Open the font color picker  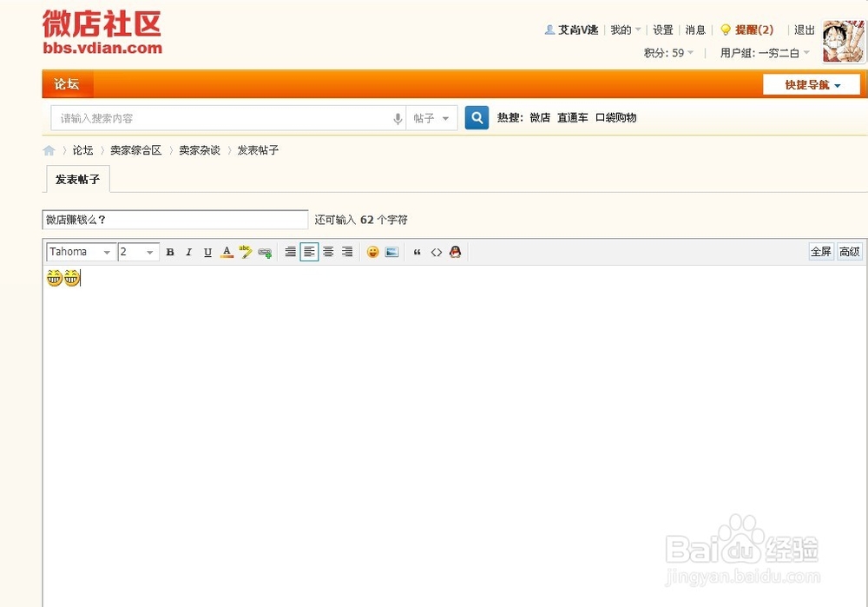[x=227, y=252]
